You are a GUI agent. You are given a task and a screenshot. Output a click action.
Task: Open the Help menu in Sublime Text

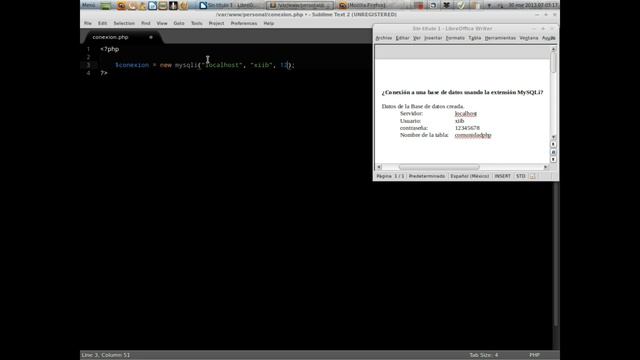[269, 23]
